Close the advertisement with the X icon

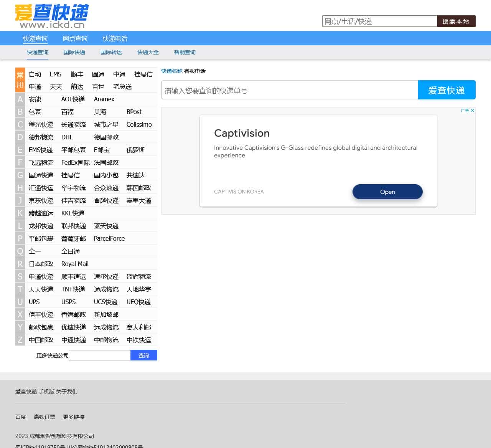(473, 111)
